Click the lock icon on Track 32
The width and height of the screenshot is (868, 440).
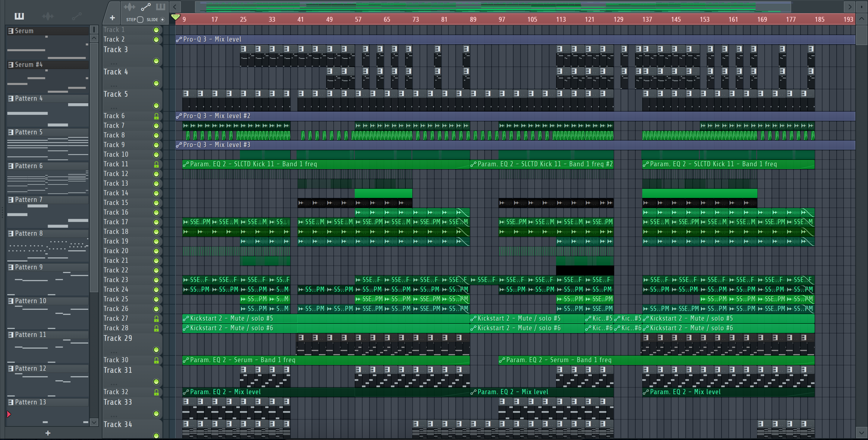coord(156,392)
